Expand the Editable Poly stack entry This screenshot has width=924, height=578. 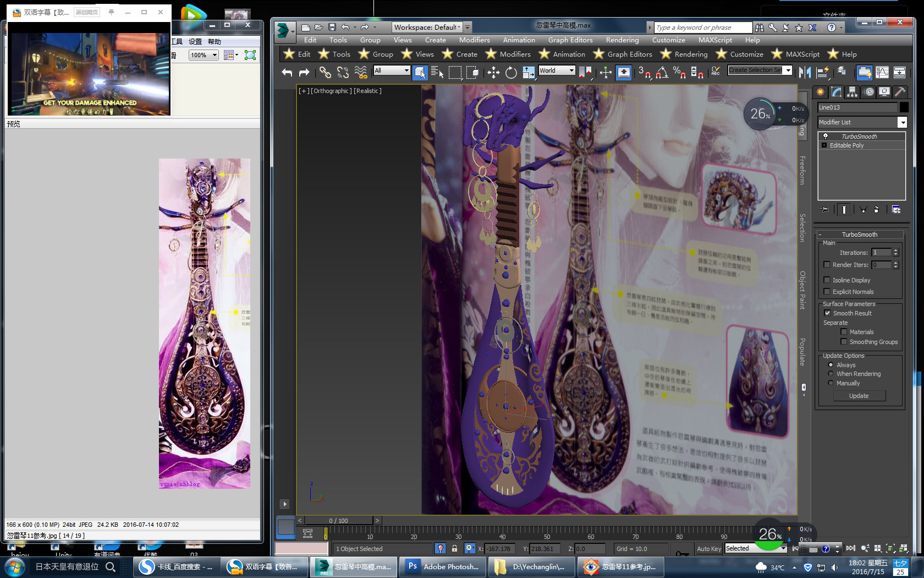coord(824,145)
